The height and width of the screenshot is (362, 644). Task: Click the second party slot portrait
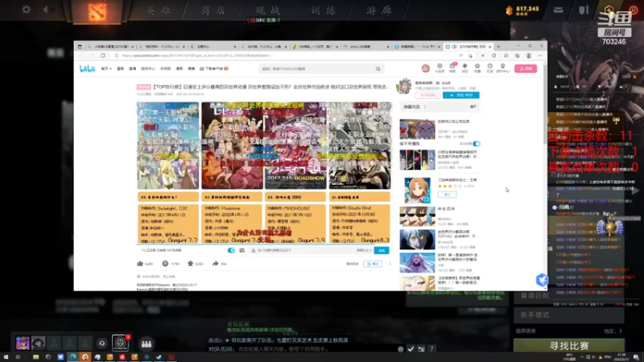38,343
